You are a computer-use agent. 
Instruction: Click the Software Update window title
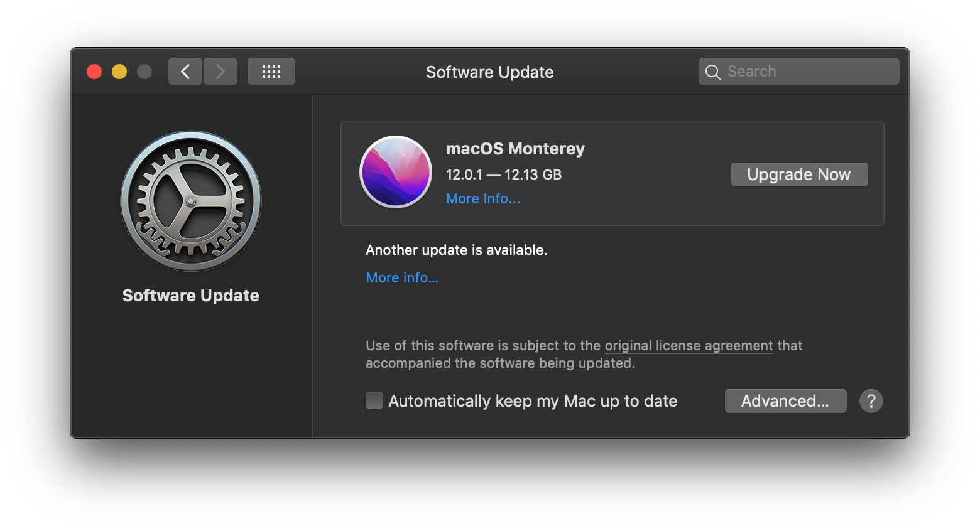pos(490,72)
